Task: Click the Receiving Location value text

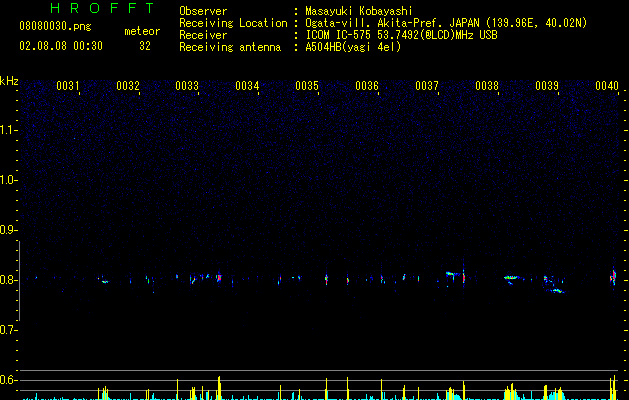Action: [x=446, y=23]
